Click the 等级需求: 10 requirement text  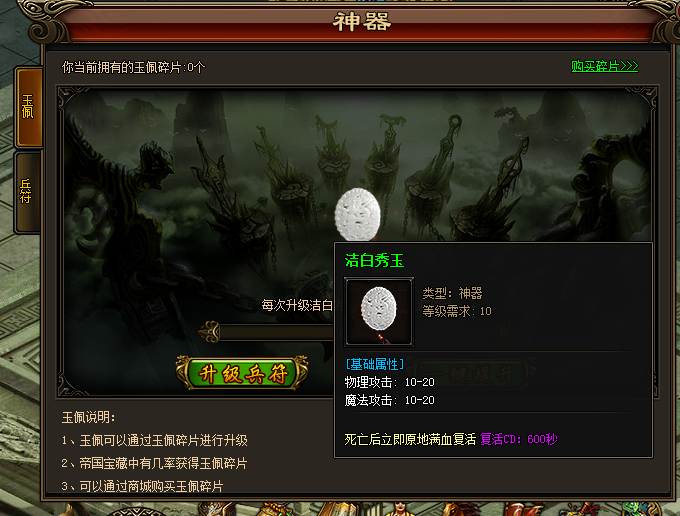(457, 311)
